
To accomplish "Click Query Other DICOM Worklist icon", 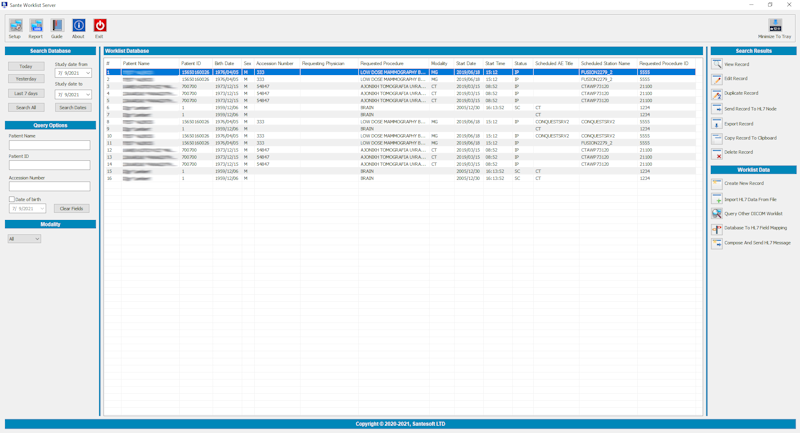I will [x=717, y=214].
